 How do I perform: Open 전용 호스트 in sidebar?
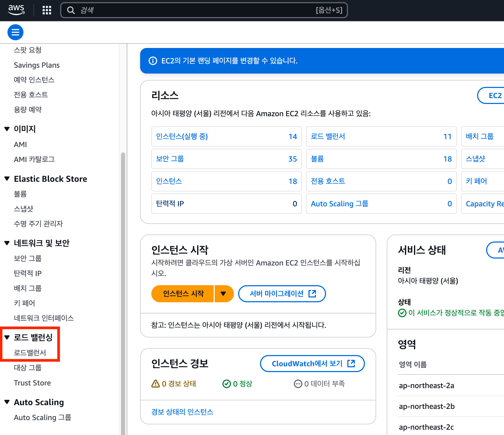tap(31, 95)
